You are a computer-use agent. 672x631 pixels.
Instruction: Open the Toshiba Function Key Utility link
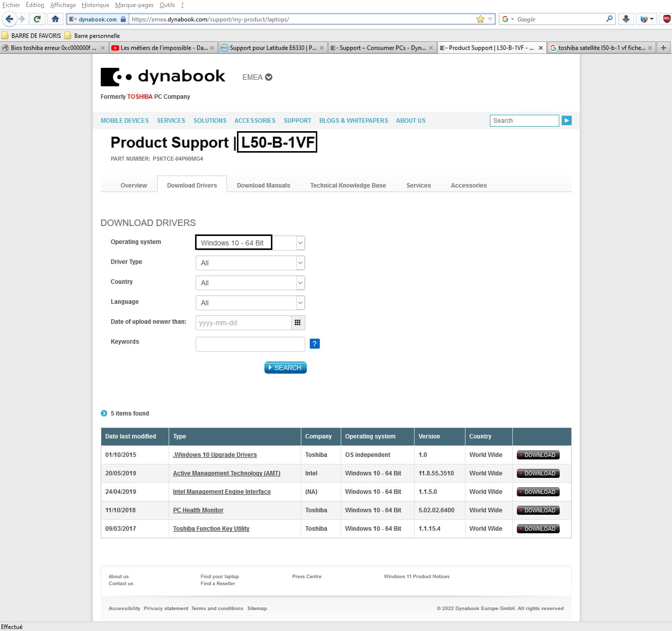(211, 529)
